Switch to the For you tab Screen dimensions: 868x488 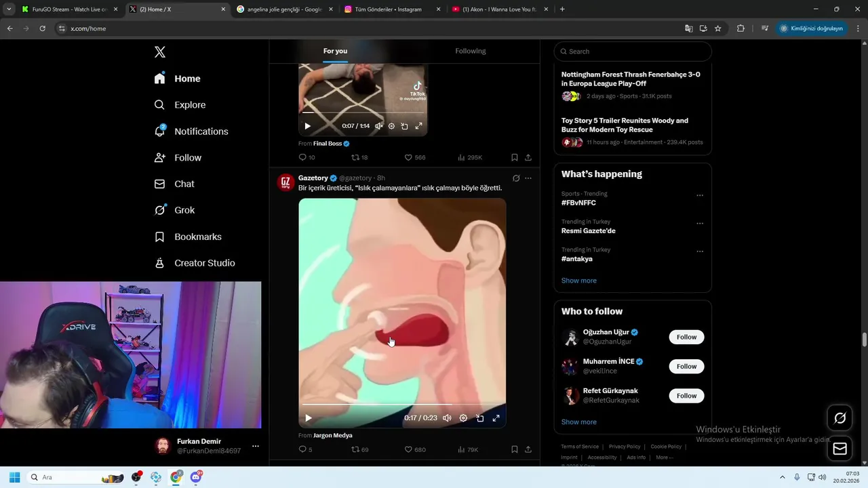[335, 52]
